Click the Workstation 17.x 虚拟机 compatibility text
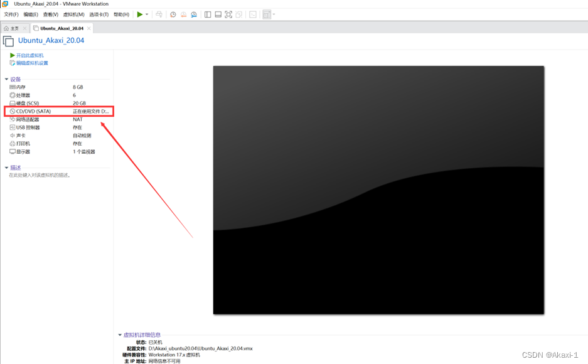 [174, 355]
